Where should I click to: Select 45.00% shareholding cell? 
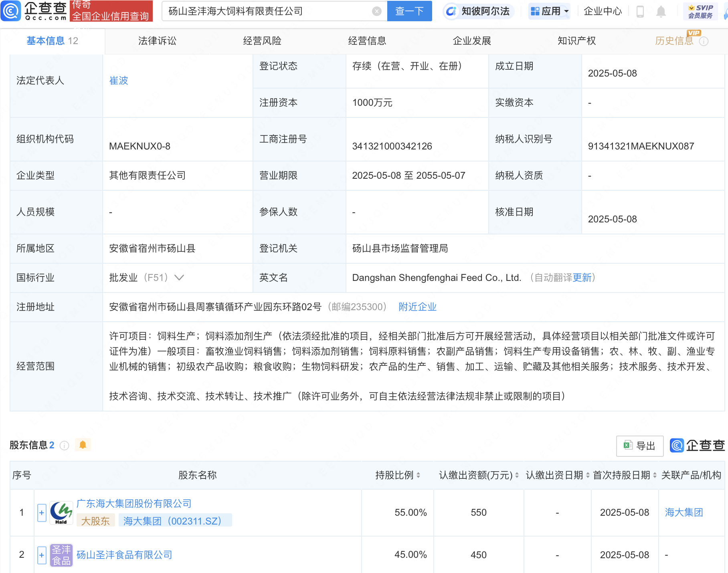pyautogui.click(x=411, y=555)
